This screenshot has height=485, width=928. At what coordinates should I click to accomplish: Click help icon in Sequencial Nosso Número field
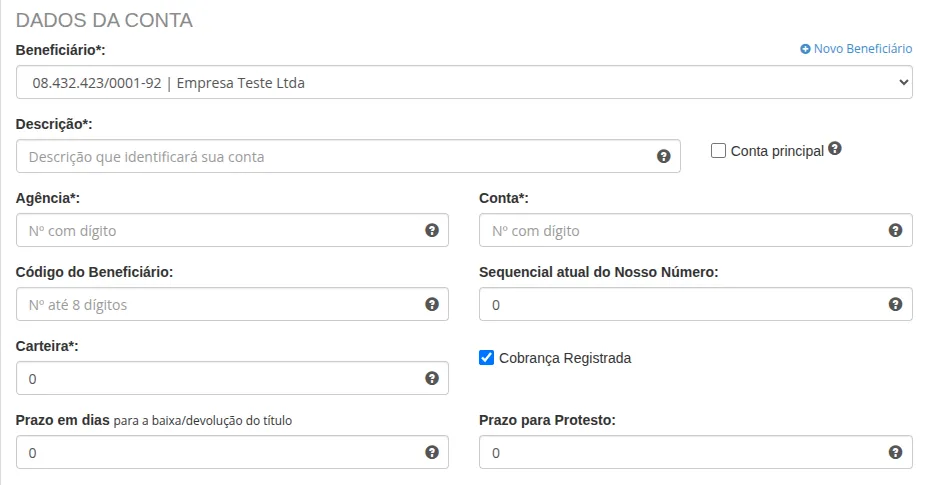pyautogui.click(x=896, y=304)
